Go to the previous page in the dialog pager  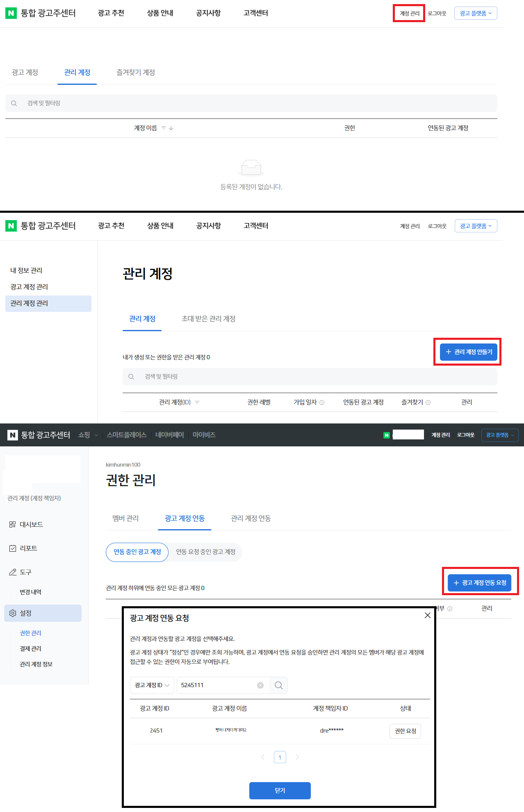(263, 757)
